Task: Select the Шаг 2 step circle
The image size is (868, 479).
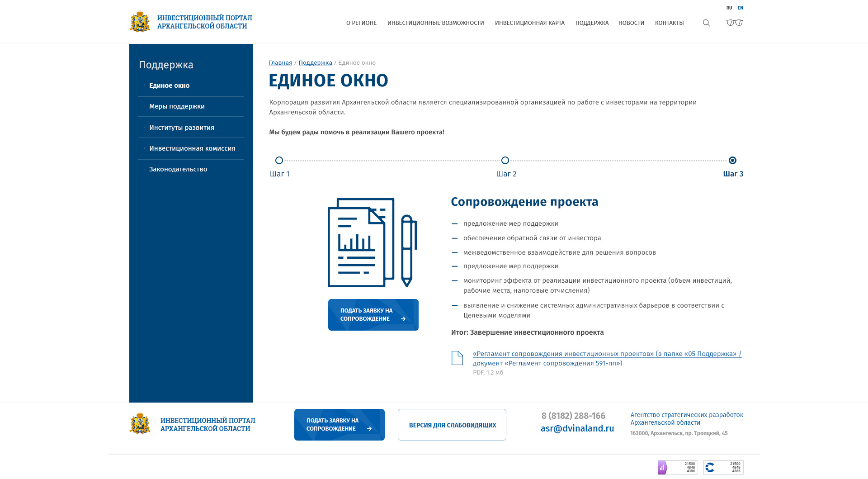Action: pos(505,161)
